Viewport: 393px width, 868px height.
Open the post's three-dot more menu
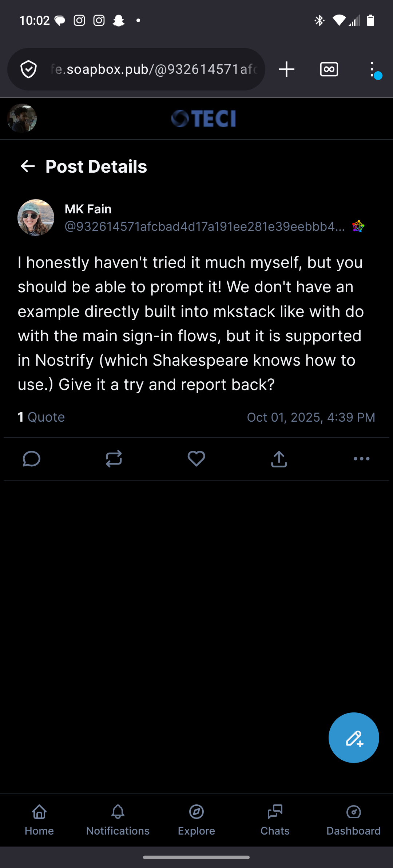[361, 459]
